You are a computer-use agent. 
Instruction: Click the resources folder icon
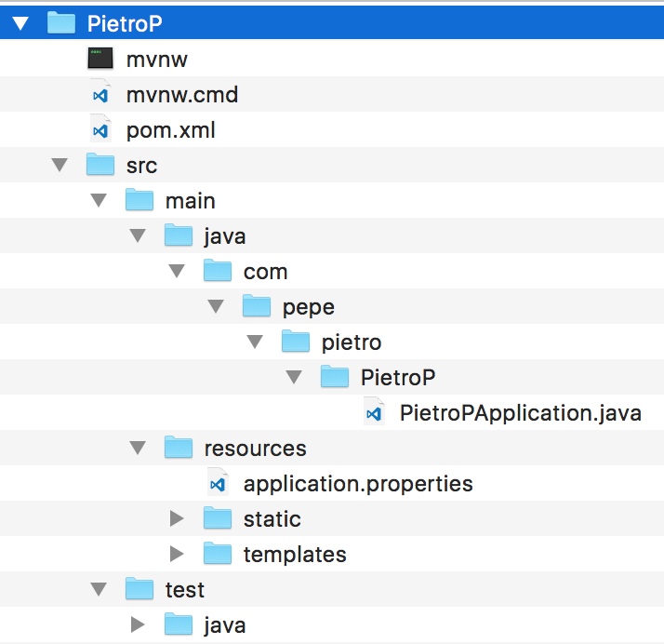pyautogui.click(x=178, y=449)
